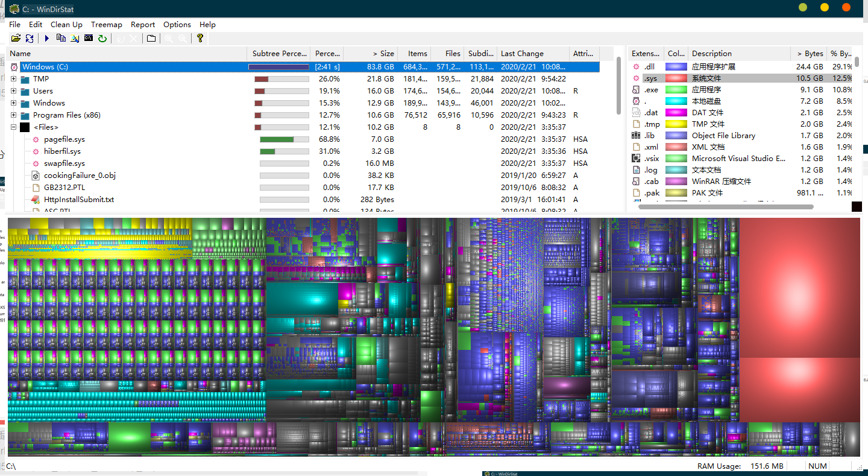Click the Open folder toolbar icon
Screen dimensions: 868x476
point(16,38)
